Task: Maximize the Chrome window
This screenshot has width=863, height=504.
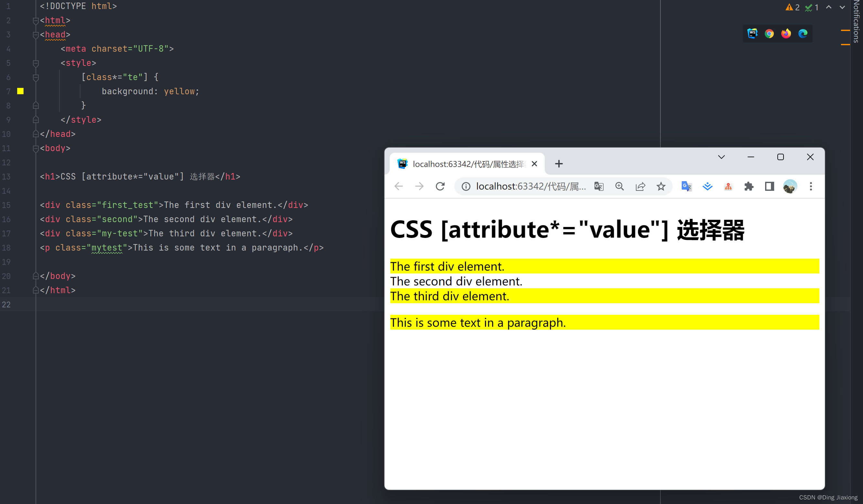Action: [781, 157]
